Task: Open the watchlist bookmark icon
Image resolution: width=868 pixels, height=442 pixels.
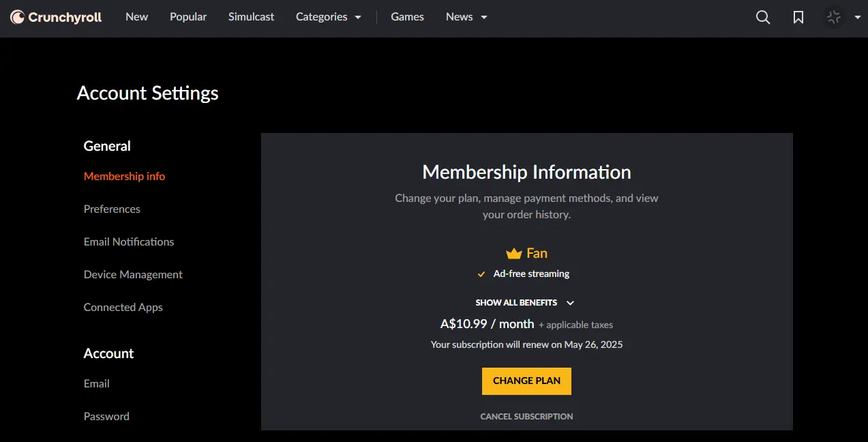Action: pos(798,17)
